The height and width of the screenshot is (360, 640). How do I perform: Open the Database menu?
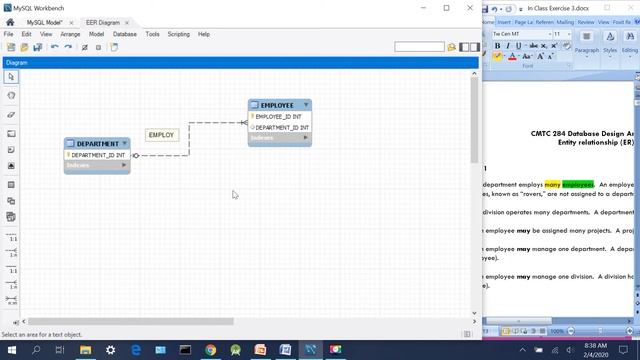click(125, 34)
